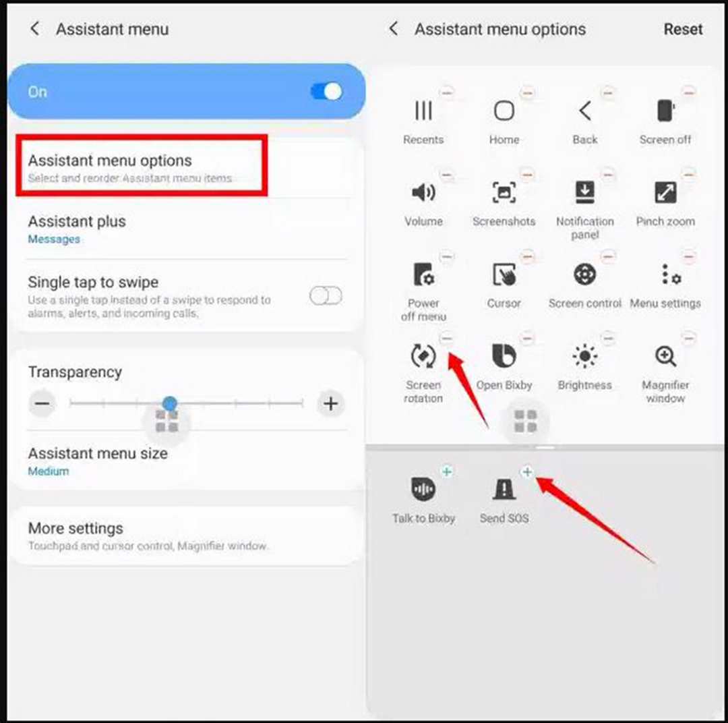Add Send SOS using its plus badge
Viewport: 728px width, 723px height.
pos(527,472)
